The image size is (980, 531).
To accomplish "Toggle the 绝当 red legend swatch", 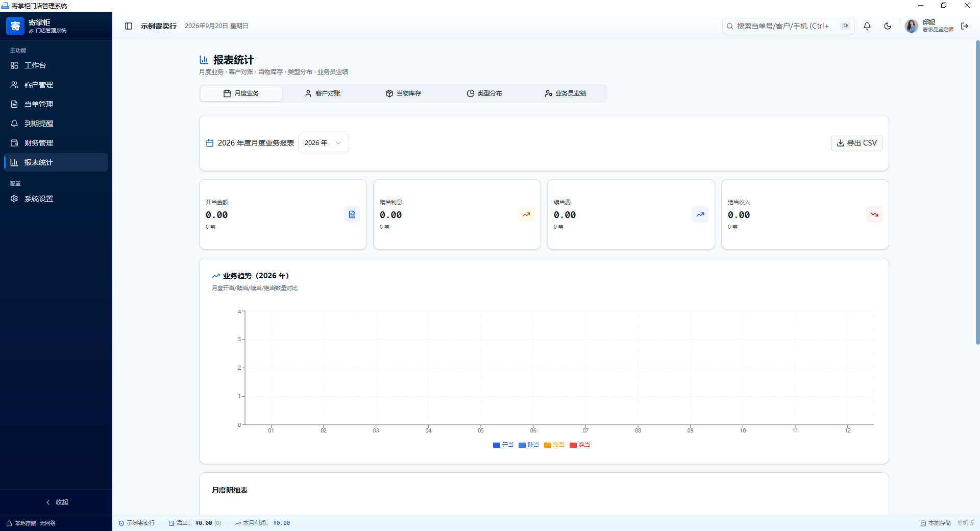I will coord(573,445).
